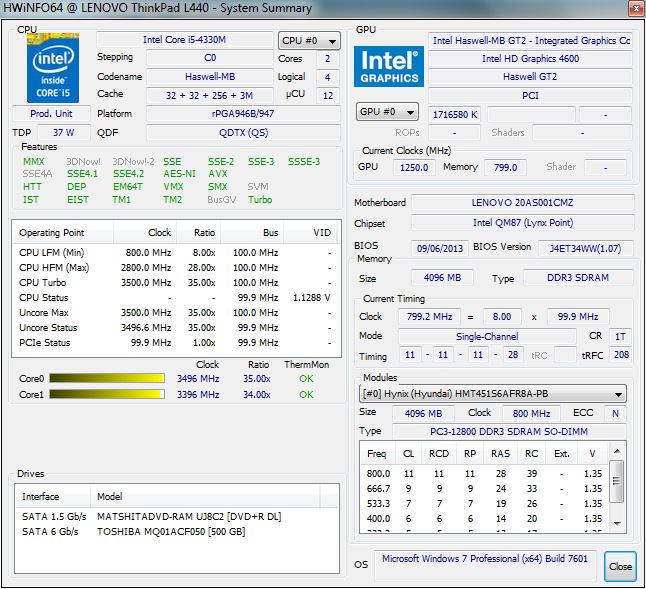Click the Cache 32 + 32 + 256 + 3M field
The height and width of the screenshot is (589, 646).
click(210, 96)
